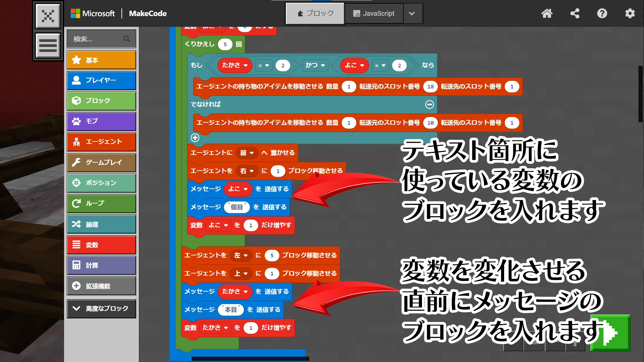644x362 pixels.
Task: Open the settings gear menu
Action: 630,13
